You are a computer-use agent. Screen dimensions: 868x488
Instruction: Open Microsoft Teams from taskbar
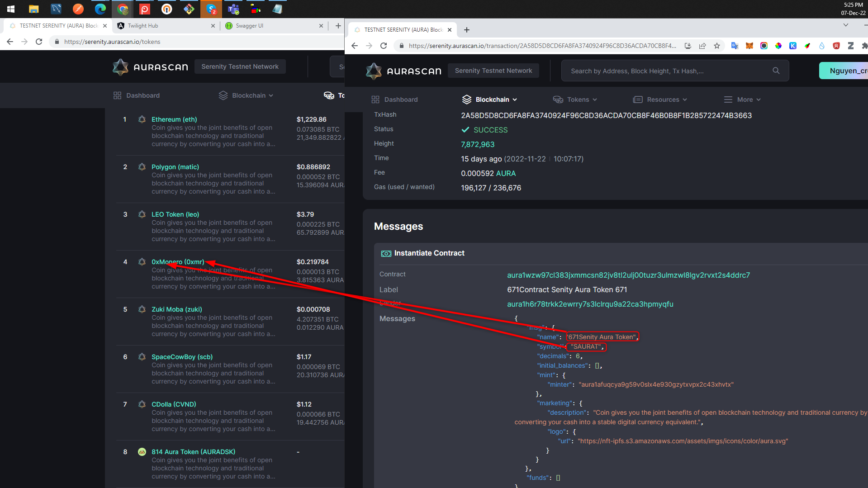coord(233,9)
